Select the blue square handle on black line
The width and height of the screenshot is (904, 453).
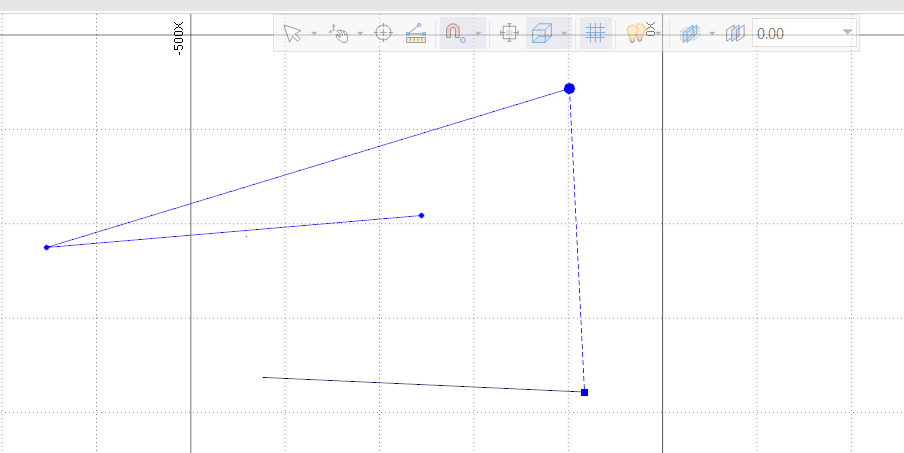point(584,392)
